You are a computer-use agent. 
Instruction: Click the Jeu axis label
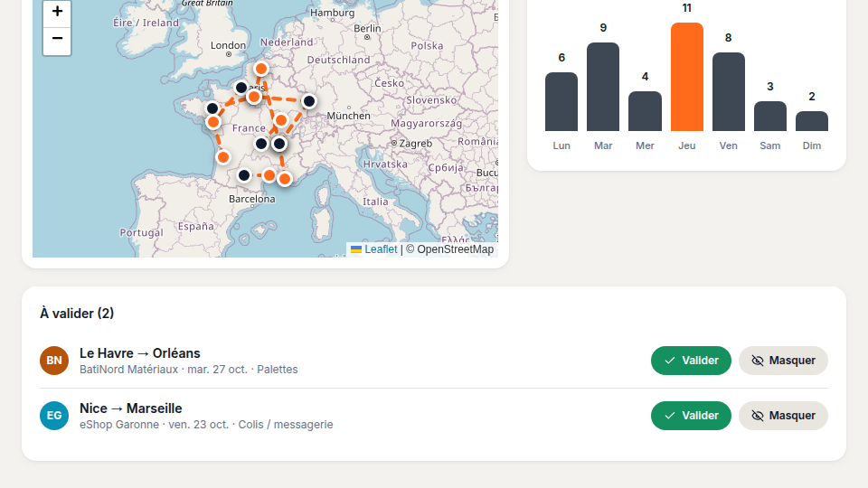point(687,145)
